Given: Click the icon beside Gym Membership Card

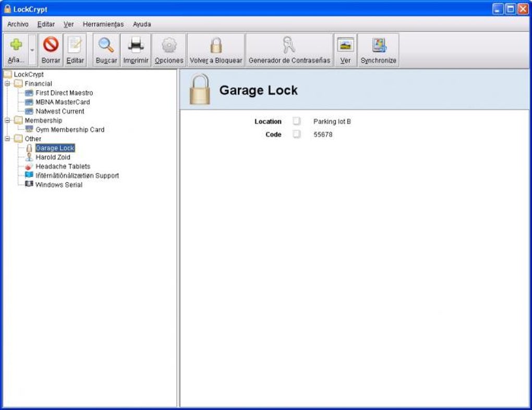Looking at the screenshot, I should click(x=29, y=129).
